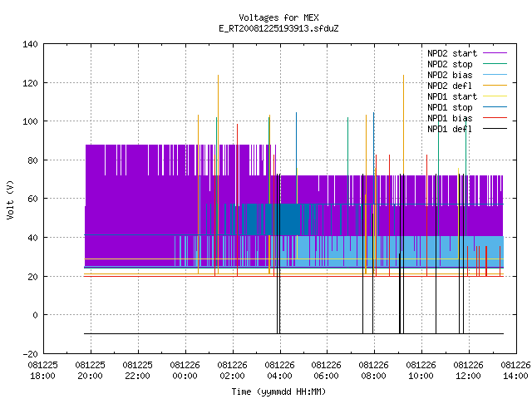Click the y-axis tick value 40
Image resolution: width=532 pixels, height=399 pixels.
point(32,238)
